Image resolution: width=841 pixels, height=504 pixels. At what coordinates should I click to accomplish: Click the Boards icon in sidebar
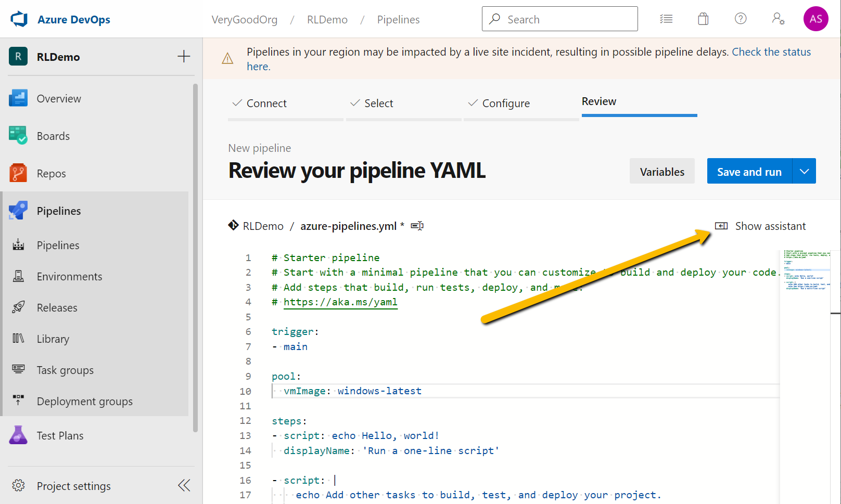[18, 136]
